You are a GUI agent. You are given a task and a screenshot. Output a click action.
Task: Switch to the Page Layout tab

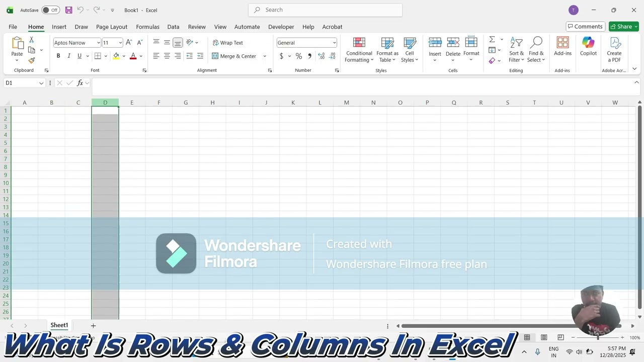112,27
